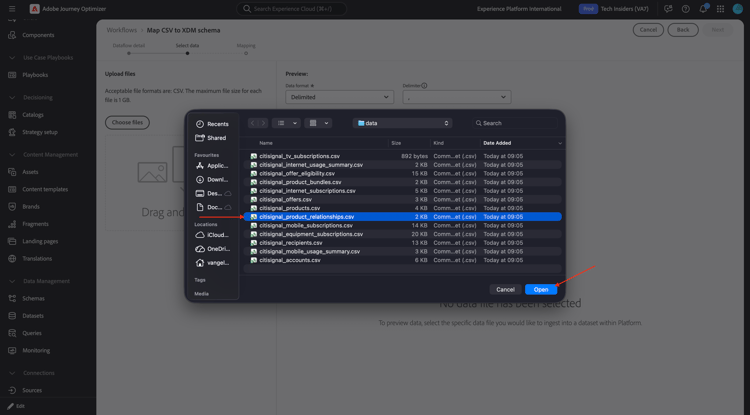Click the Queries sidebar icon
This screenshot has height=415, width=750.
tap(12, 333)
